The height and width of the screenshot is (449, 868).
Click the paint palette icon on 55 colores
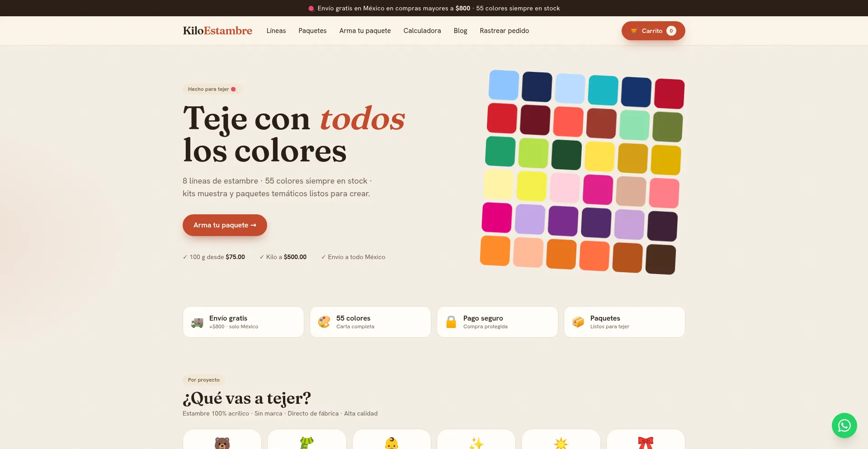pyautogui.click(x=324, y=322)
